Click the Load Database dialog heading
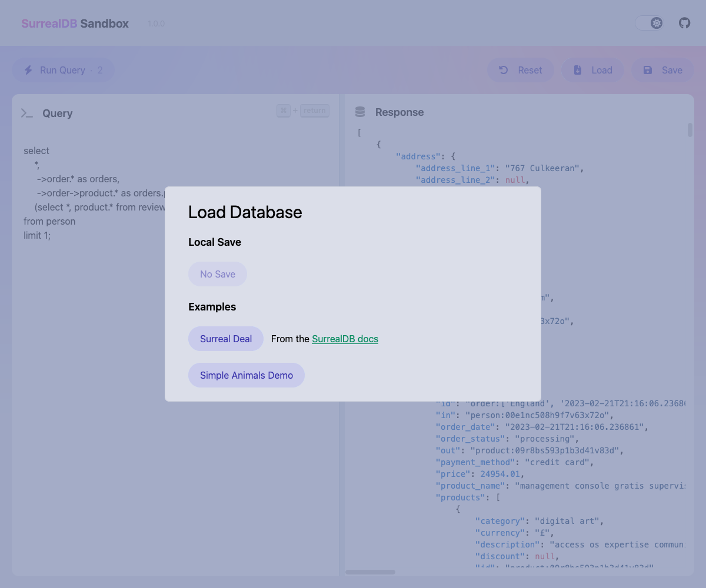Viewport: 706px width, 588px height. coord(245,212)
